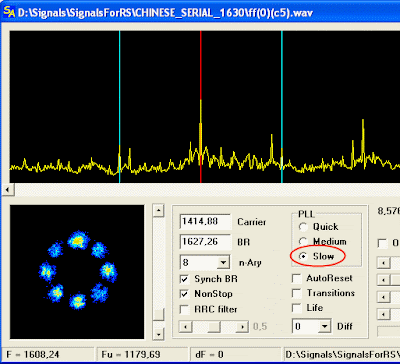Check the Transitions checkbox
The height and width of the screenshot is (364, 400).
pos(296,293)
